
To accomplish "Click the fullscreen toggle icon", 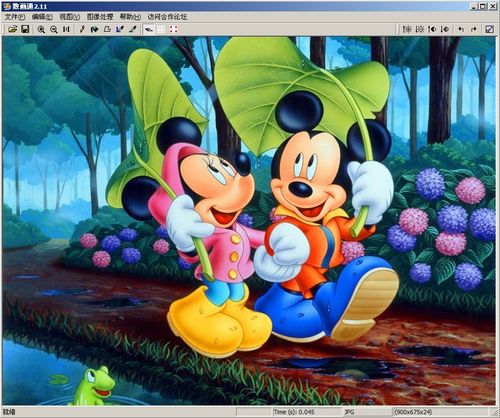I will 489,29.
